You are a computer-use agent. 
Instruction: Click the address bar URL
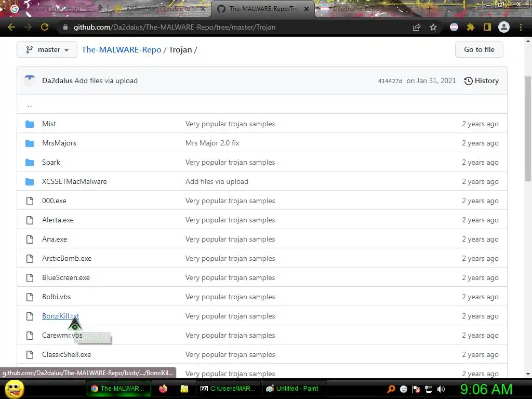[x=175, y=27]
